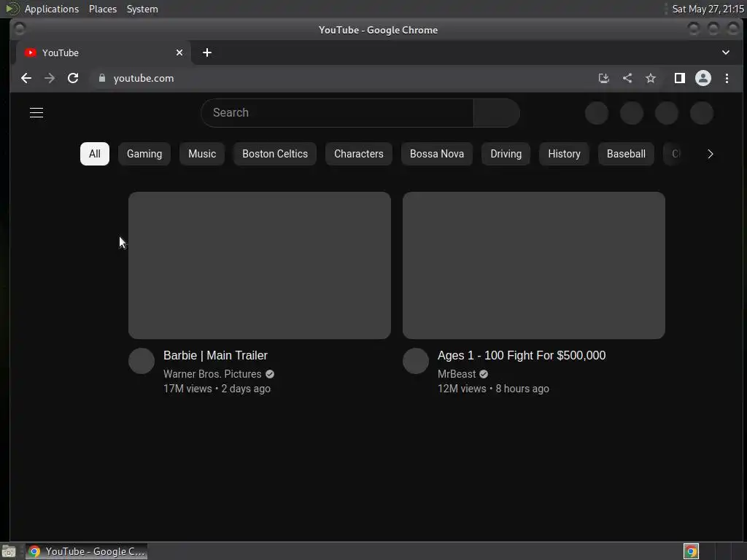
Task: Click the Warner Bros. channel avatar
Action: (142, 361)
